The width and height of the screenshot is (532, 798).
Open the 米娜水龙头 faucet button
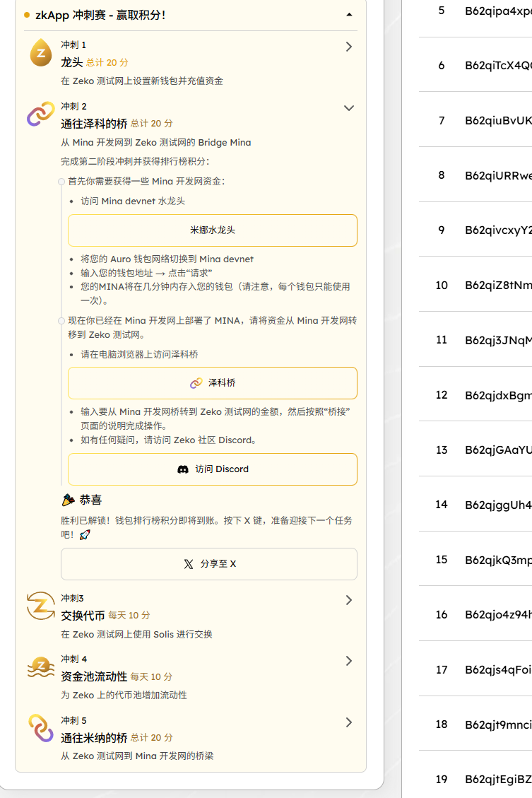[x=213, y=230]
